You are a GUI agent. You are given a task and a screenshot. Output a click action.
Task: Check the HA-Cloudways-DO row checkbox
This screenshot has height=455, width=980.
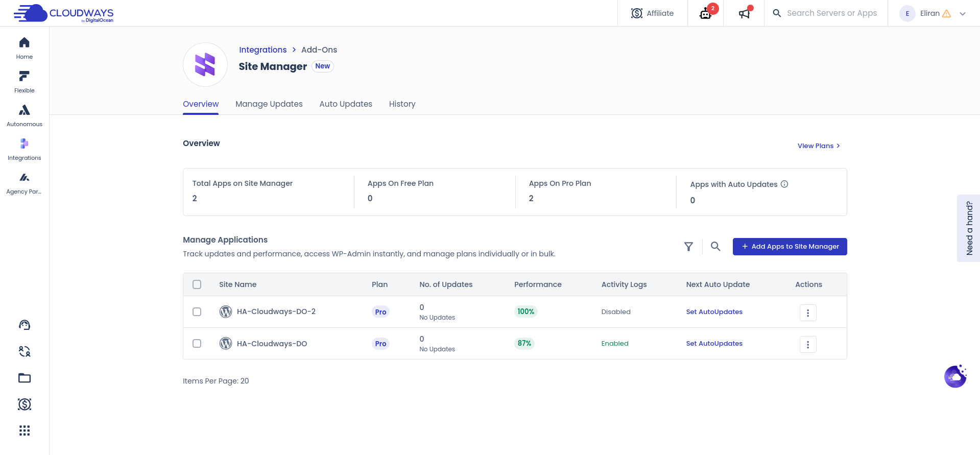coord(197,343)
